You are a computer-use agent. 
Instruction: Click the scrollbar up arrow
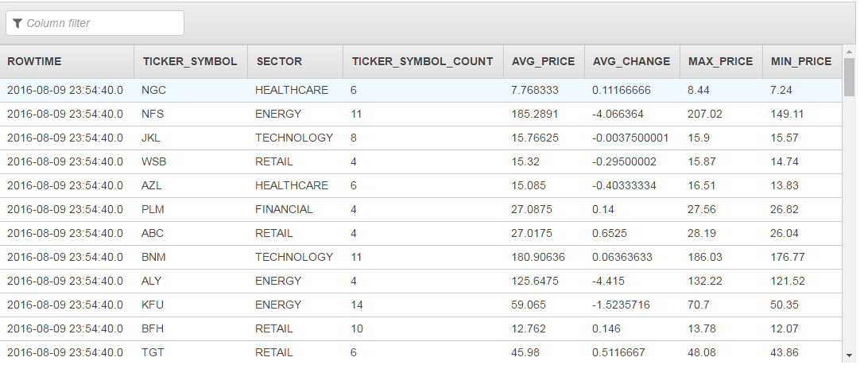pos(849,52)
